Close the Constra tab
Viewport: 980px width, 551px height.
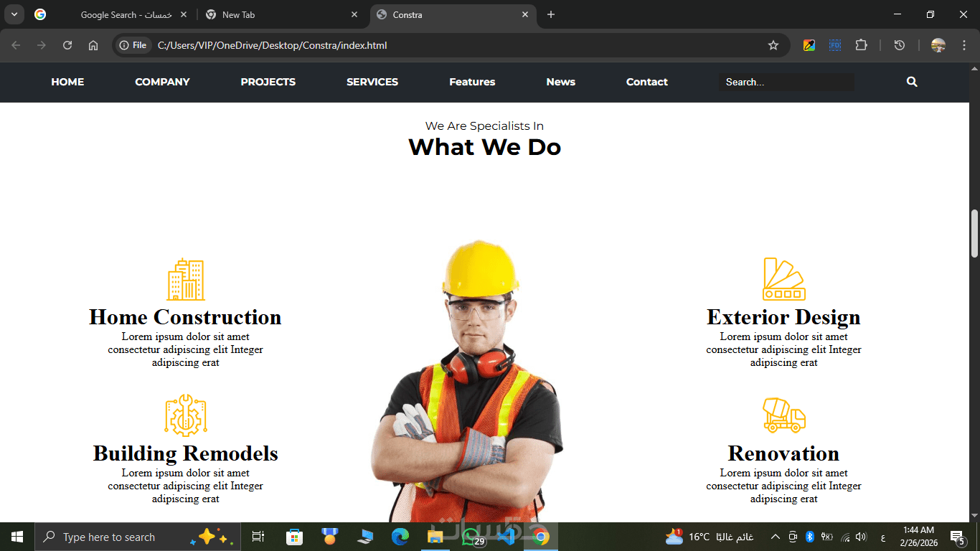coord(525,14)
